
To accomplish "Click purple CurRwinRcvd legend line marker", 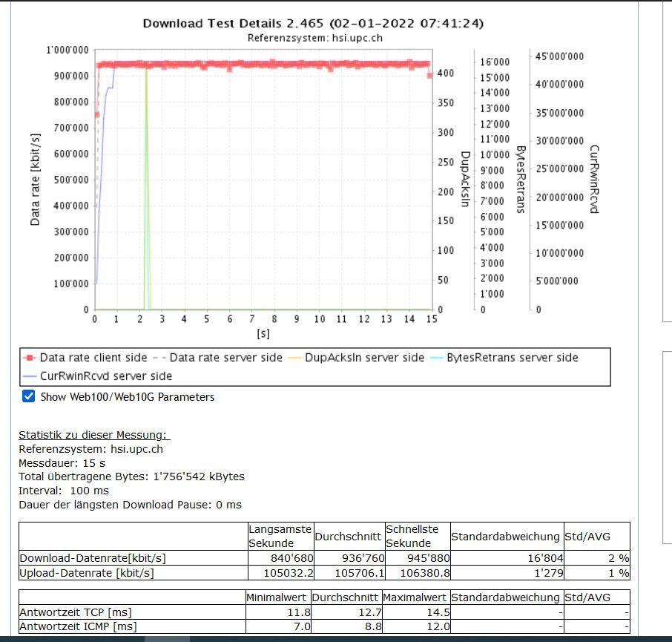I will click(30, 376).
